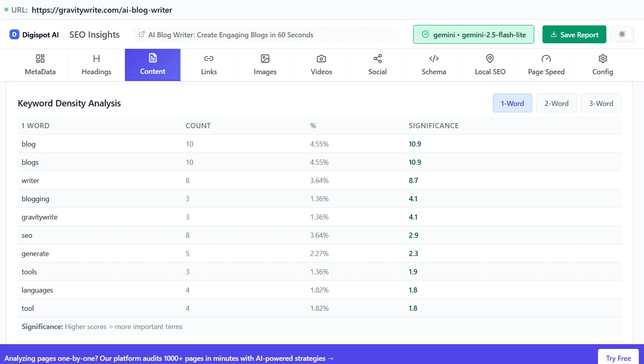Select the SEO Insights heading

coord(94,35)
